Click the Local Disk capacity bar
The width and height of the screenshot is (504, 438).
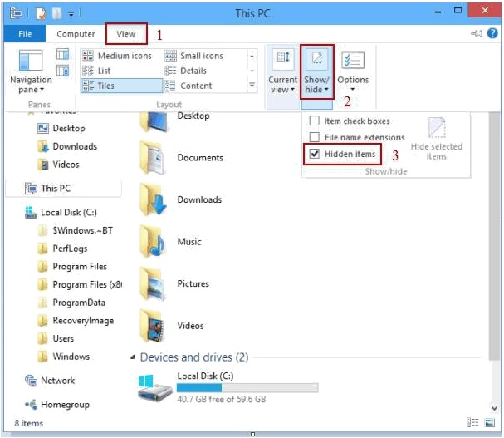click(x=247, y=387)
